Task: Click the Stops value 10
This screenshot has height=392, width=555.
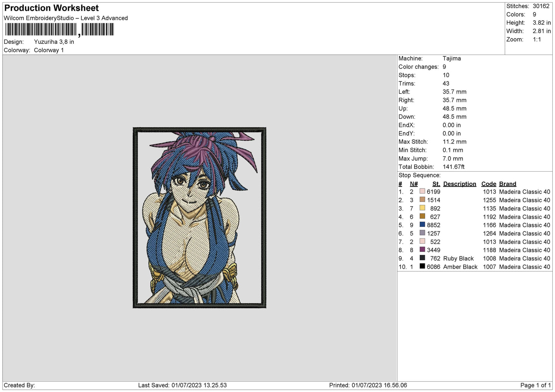Action: 446,75
